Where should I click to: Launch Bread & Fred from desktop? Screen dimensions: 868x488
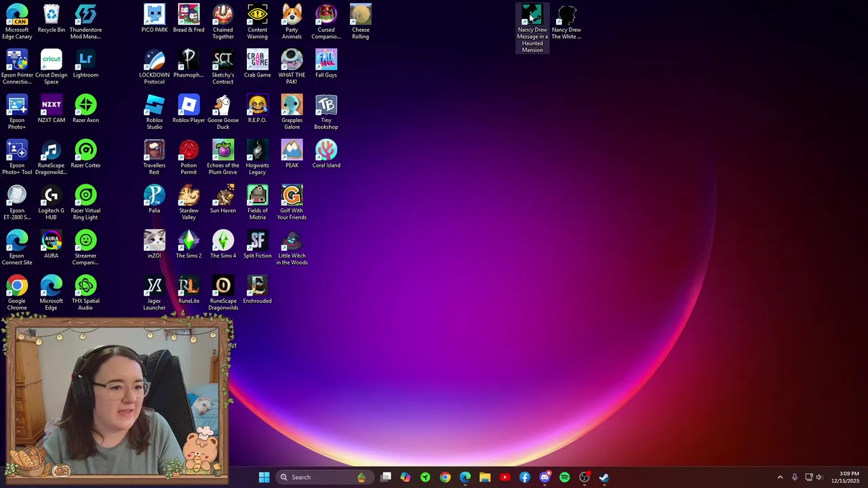pos(189,19)
